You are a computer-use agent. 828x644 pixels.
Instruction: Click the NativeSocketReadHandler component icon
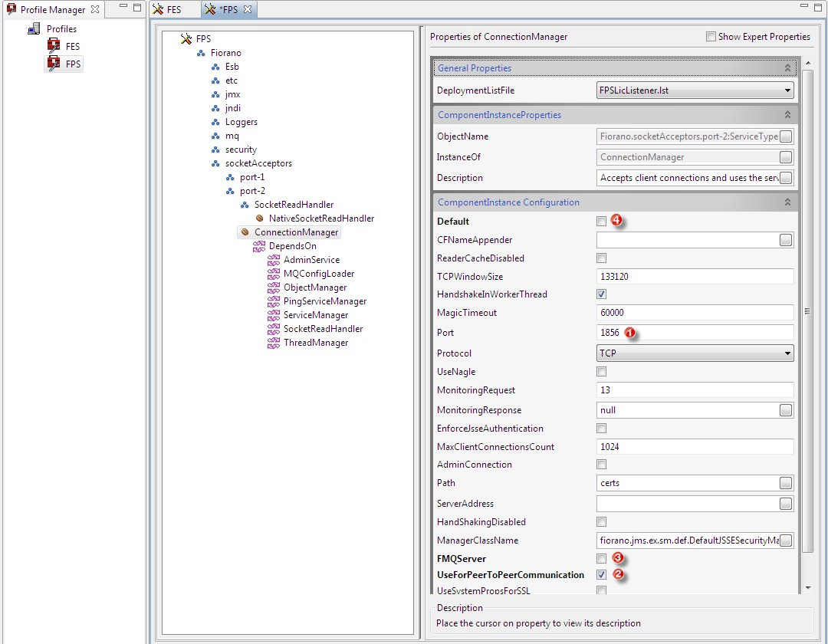pyautogui.click(x=260, y=219)
